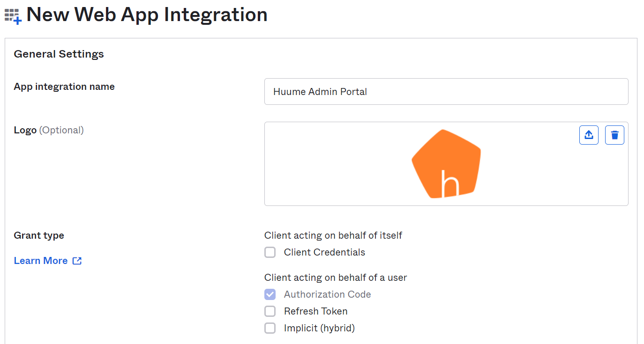Toggle the Authorization Code checkbox
This screenshot has width=644, height=344.
[270, 294]
